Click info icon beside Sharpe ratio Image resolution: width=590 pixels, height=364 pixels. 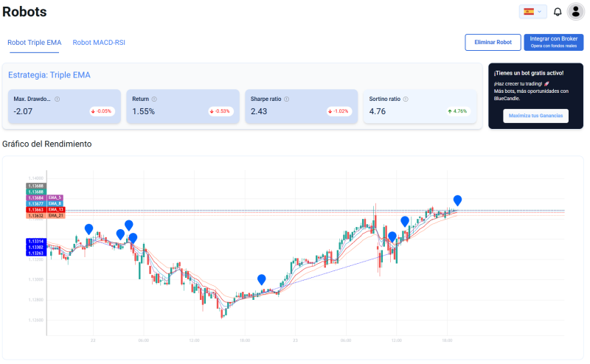tap(286, 99)
